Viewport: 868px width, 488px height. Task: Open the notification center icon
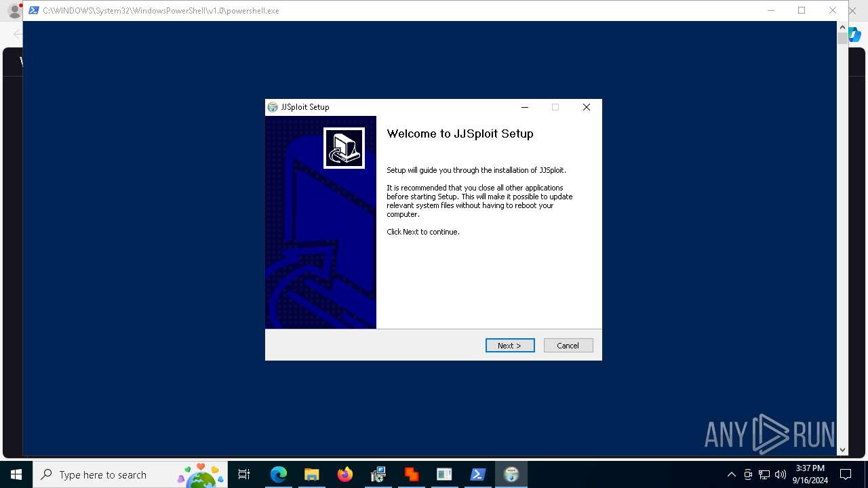tap(846, 474)
